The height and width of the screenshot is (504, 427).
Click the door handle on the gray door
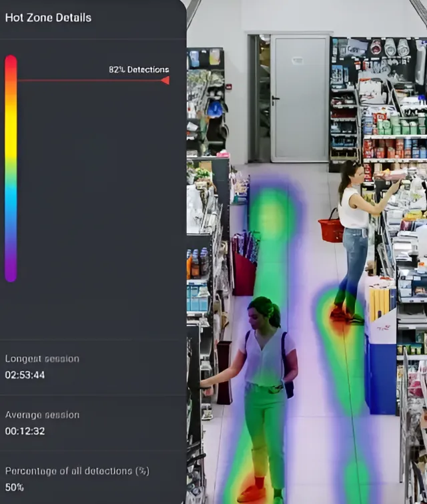pos(275,100)
